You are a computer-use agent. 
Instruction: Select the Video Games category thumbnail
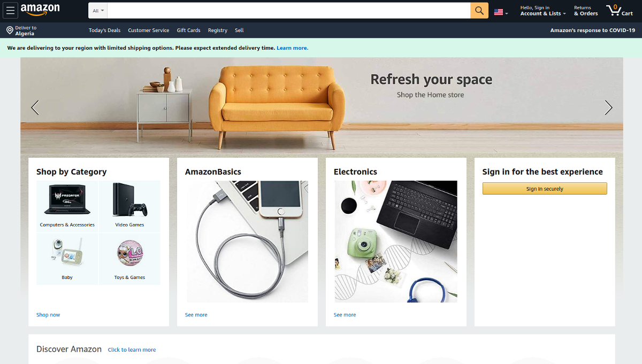click(x=129, y=205)
